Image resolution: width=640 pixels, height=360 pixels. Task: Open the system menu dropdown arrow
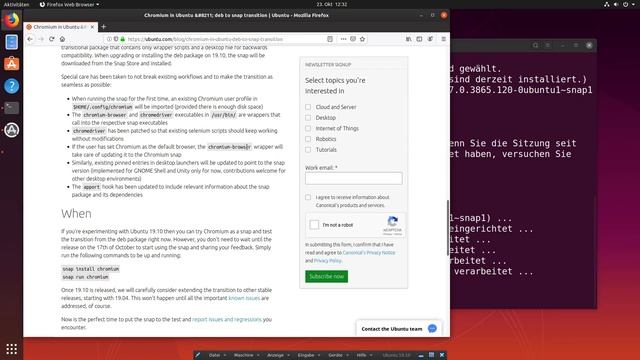(x=633, y=4)
